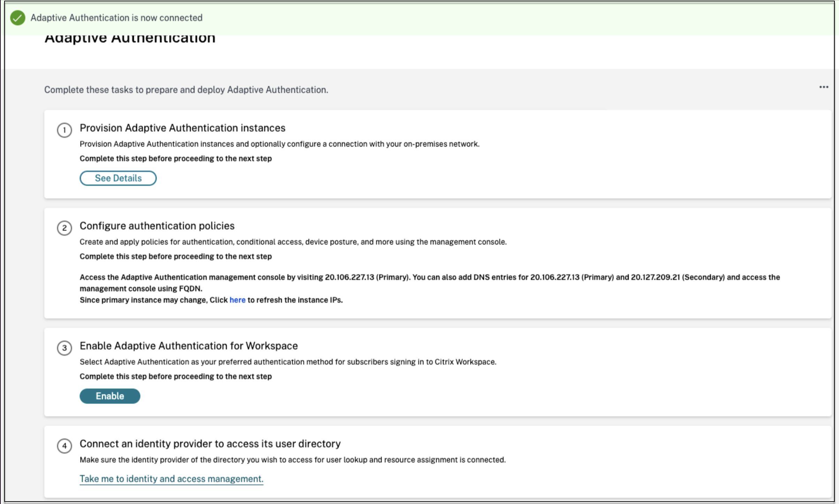Image resolution: width=839 pixels, height=504 pixels.
Task: Click the 'Make sure the identity provider' description text
Action: click(292, 460)
